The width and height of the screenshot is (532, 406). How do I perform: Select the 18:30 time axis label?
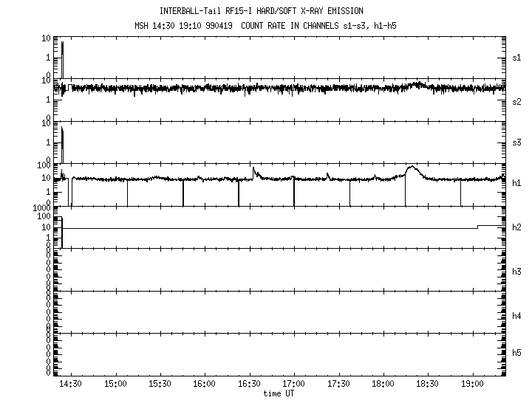[427, 385]
